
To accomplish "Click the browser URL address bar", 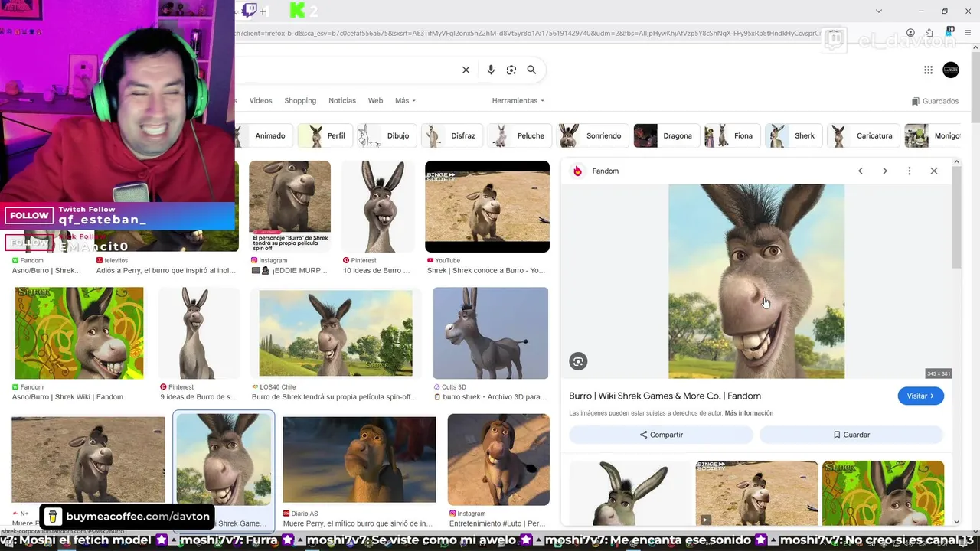I will (528, 33).
